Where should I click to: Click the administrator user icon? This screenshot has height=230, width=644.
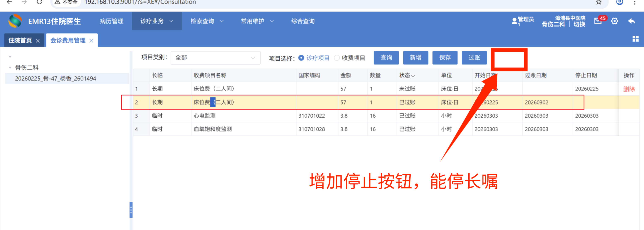click(x=514, y=21)
